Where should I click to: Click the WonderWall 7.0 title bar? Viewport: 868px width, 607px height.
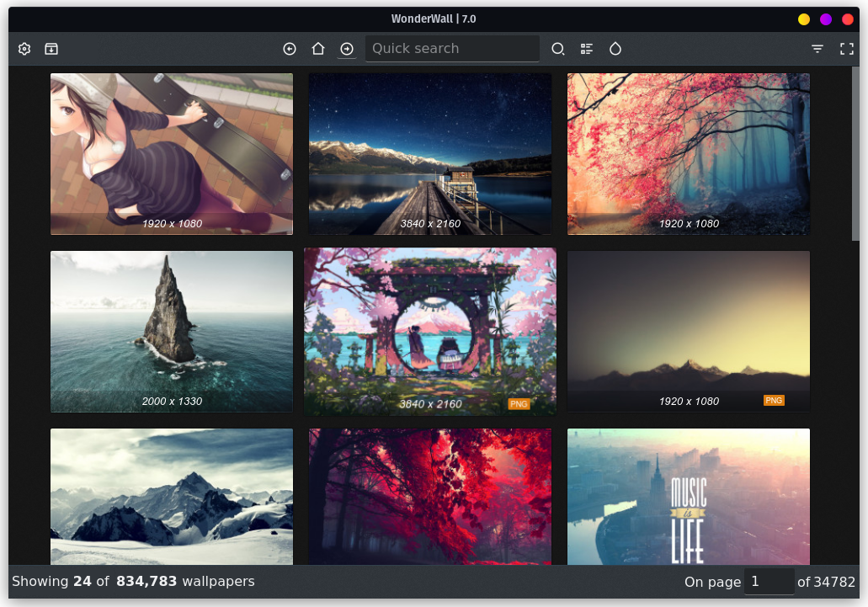point(434,19)
